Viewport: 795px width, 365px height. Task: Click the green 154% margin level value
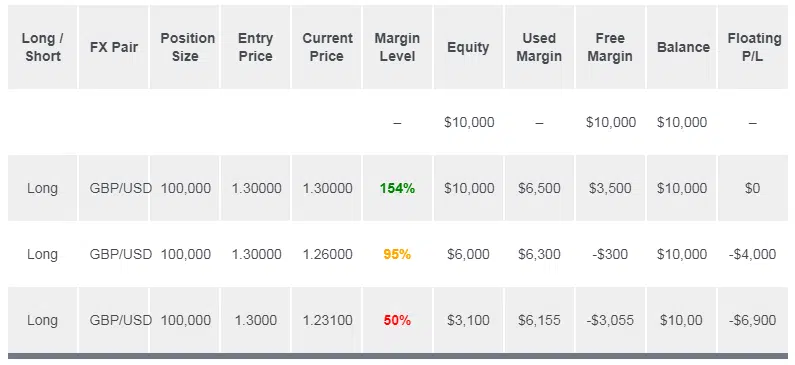pyautogui.click(x=398, y=189)
